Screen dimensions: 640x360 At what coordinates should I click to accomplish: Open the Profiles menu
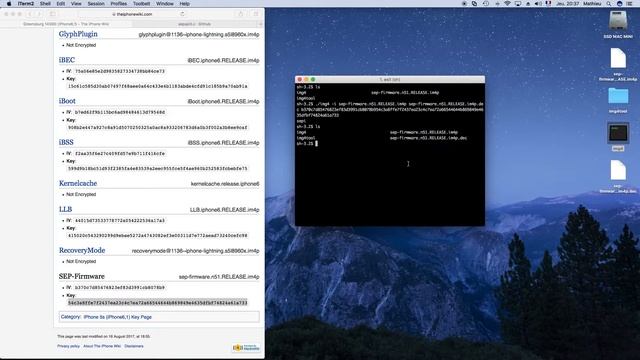point(118,4)
